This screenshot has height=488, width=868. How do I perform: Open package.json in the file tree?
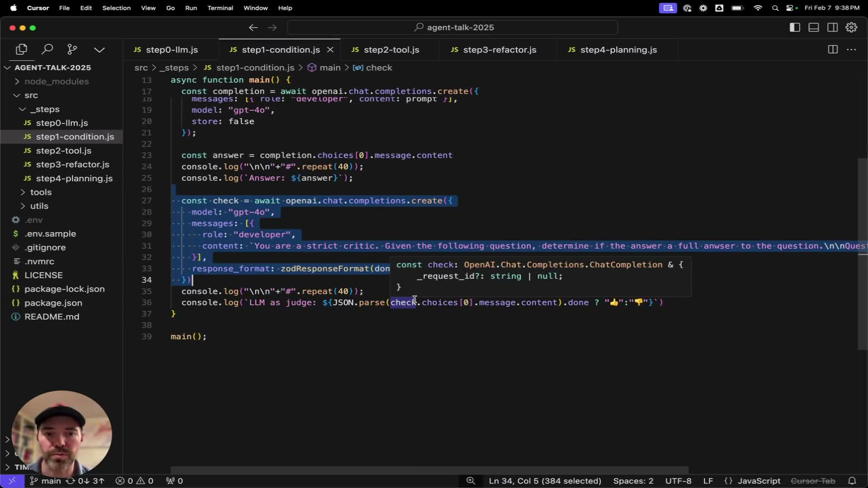point(53,303)
